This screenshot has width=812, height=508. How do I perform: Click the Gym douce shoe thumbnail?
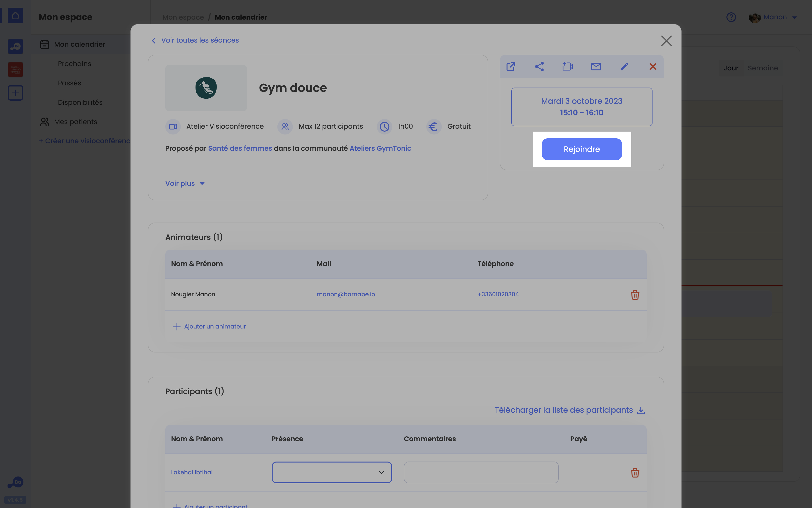(x=206, y=88)
